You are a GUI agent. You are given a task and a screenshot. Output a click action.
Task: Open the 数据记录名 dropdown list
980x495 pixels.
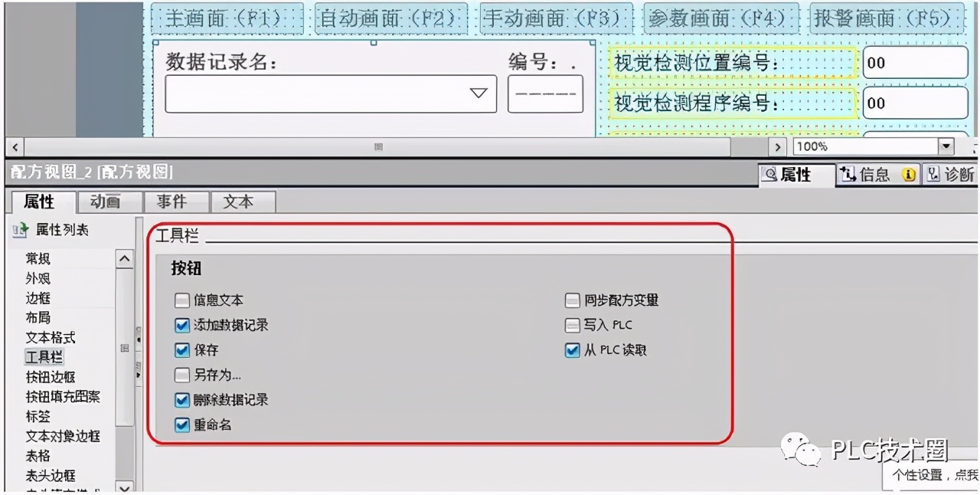click(x=479, y=93)
